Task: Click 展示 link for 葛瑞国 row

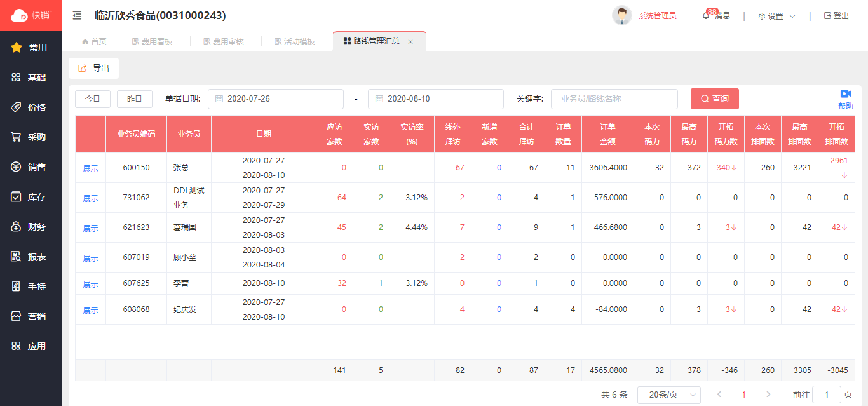Action: (x=91, y=228)
